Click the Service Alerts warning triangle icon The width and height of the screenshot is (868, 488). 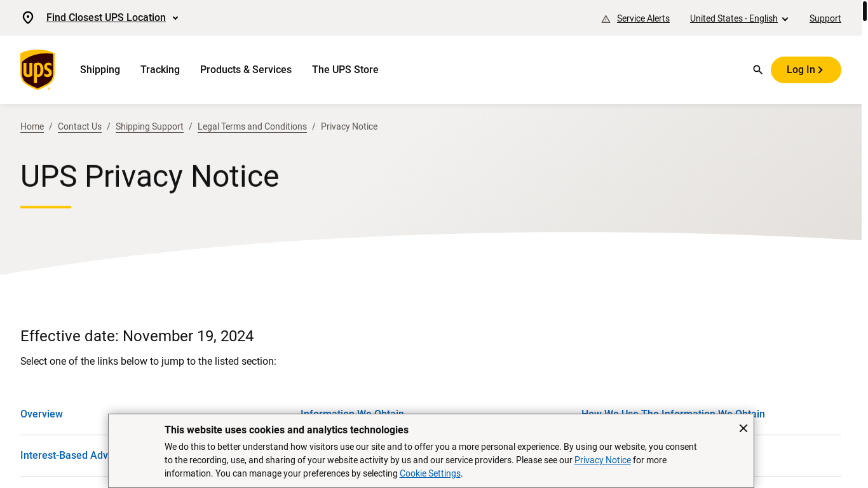point(606,19)
